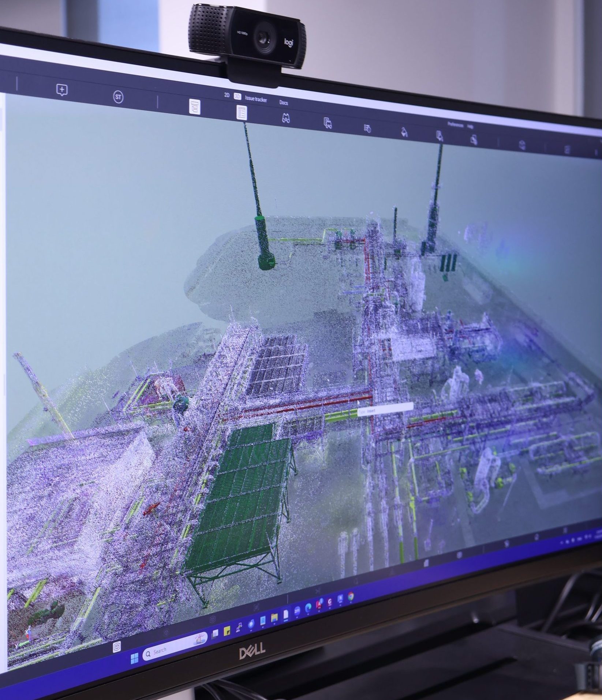Viewport: 602px width, 700px height.
Task: Switch the viewer to 3D mode
Action: [237, 96]
